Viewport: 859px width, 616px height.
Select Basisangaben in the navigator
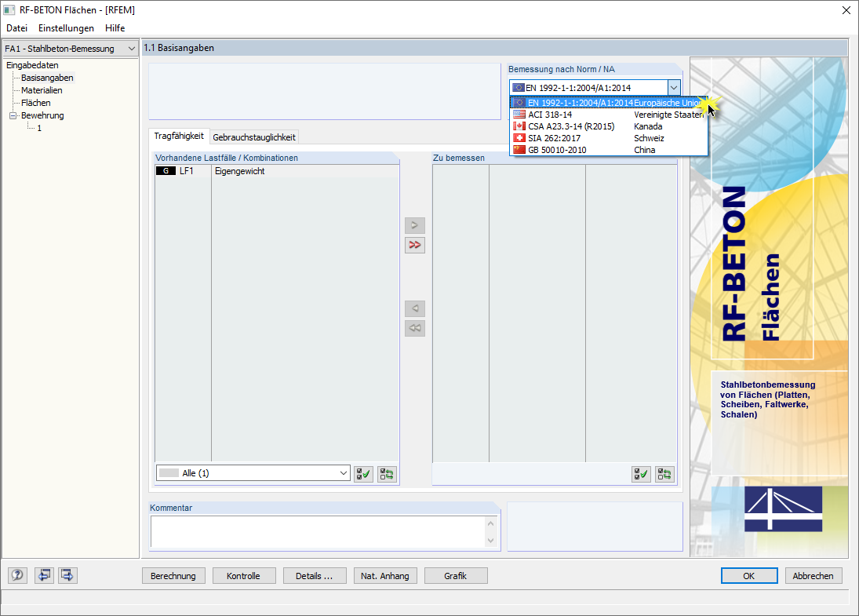[x=47, y=78]
